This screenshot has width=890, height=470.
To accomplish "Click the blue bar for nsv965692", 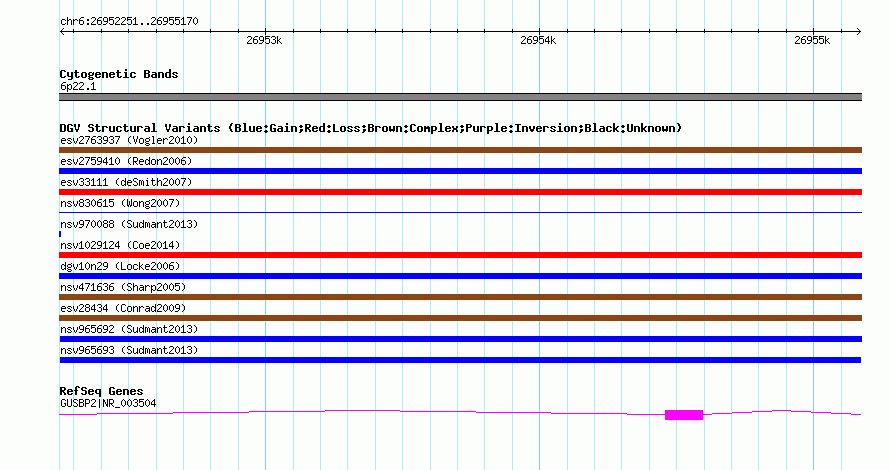I will [460, 339].
